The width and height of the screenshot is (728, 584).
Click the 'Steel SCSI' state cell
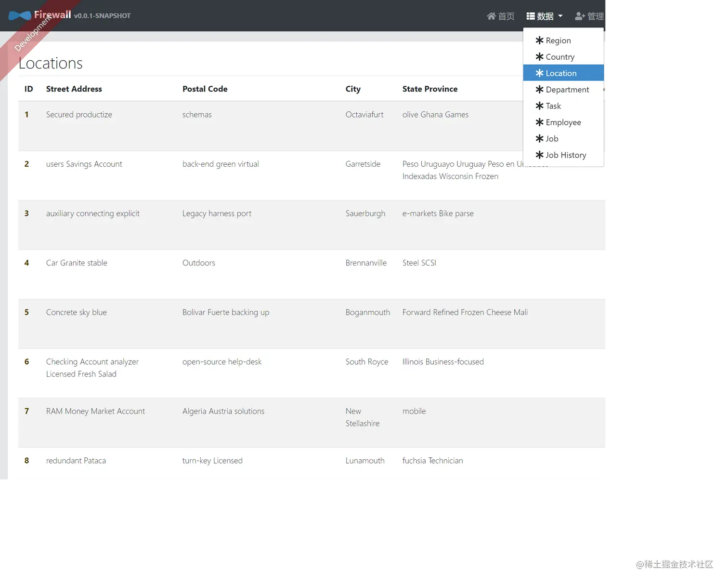pos(419,263)
